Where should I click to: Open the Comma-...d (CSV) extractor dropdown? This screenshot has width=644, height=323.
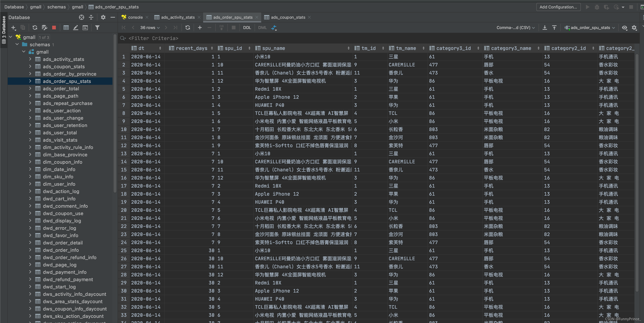(x=515, y=28)
